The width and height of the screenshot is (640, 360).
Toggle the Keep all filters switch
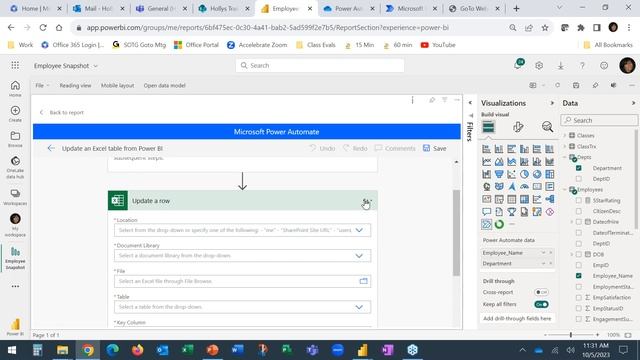pyautogui.click(x=541, y=304)
